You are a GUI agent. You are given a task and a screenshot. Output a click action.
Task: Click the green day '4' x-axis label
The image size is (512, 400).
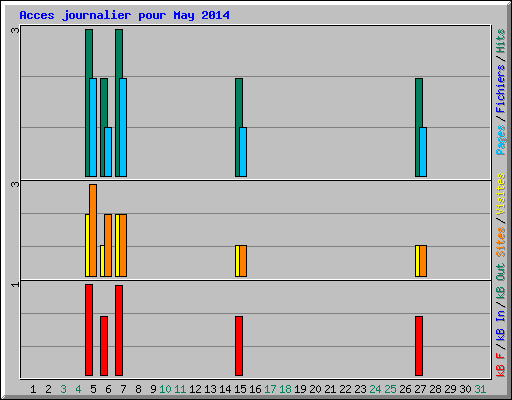coord(78,389)
